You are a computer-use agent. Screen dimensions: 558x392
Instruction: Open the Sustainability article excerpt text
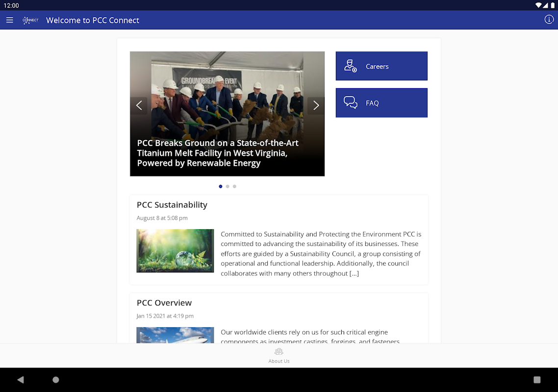321,254
